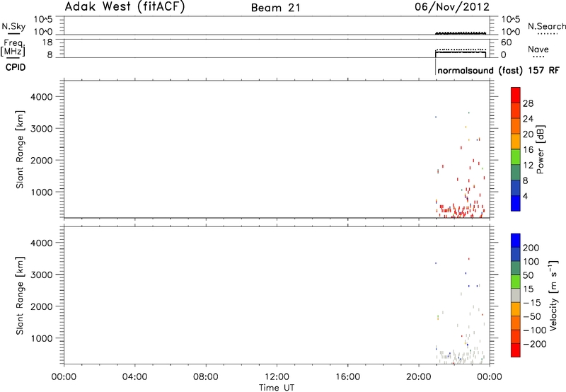Click the blue bottom segment of the Power colorbar
The width and height of the screenshot is (566, 392).
click(516, 203)
